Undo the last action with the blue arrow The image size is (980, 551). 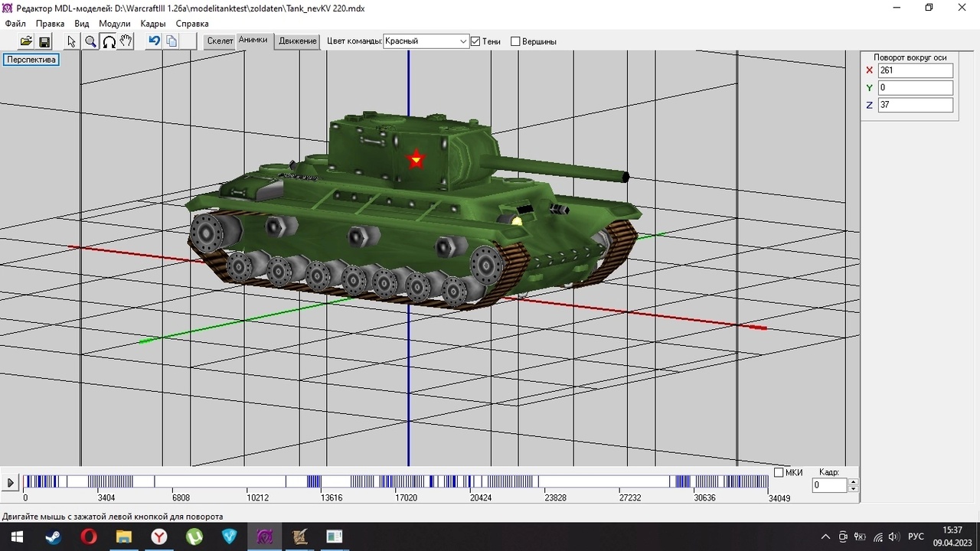click(155, 41)
